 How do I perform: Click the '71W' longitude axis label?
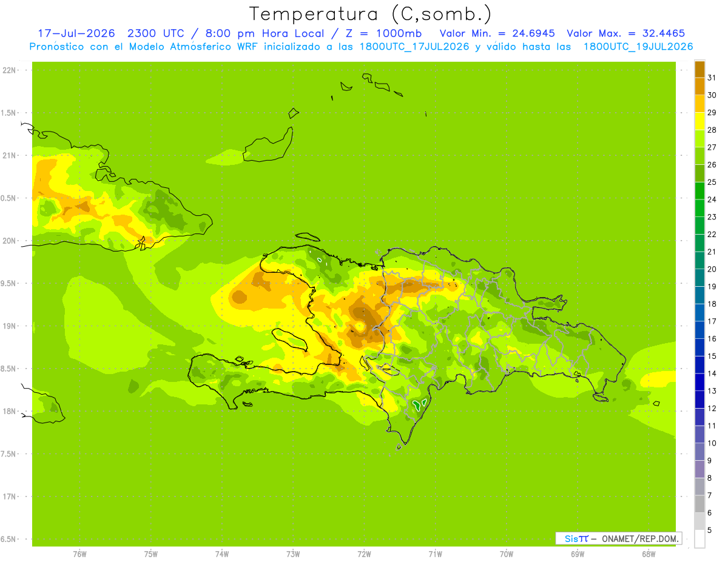[x=435, y=554]
